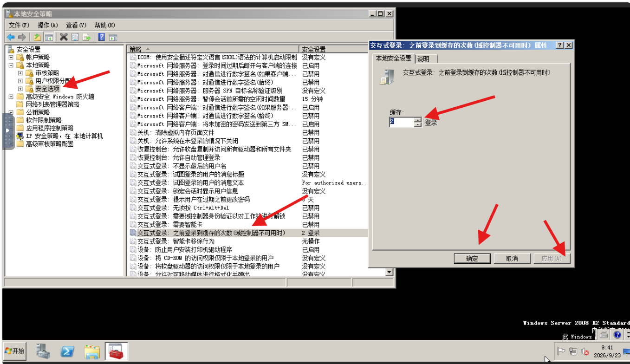This screenshot has height=364, width=630.
Task: Increase the 缓存 spinner value
Action: point(418,119)
